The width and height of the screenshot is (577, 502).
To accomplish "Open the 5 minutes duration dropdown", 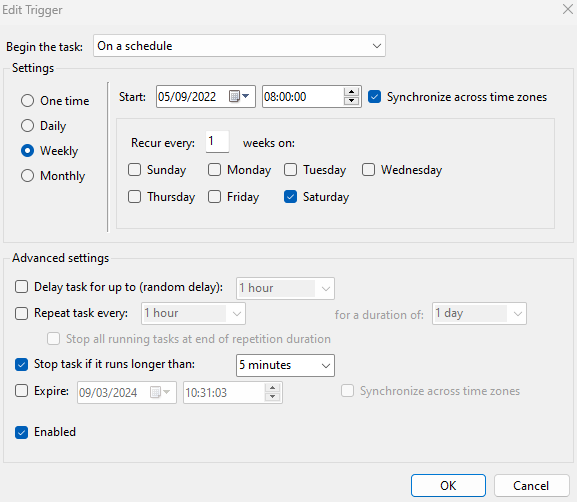I will [285, 365].
